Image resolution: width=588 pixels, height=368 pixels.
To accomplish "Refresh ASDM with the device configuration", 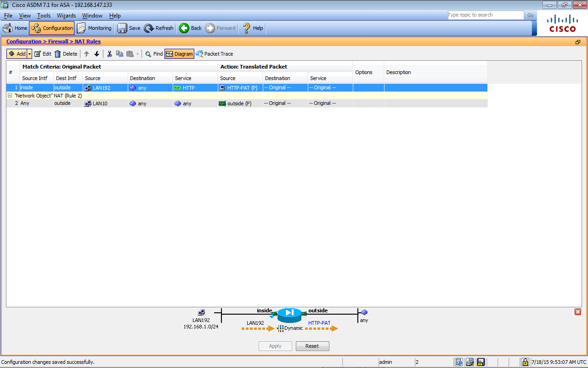I will (x=158, y=28).
